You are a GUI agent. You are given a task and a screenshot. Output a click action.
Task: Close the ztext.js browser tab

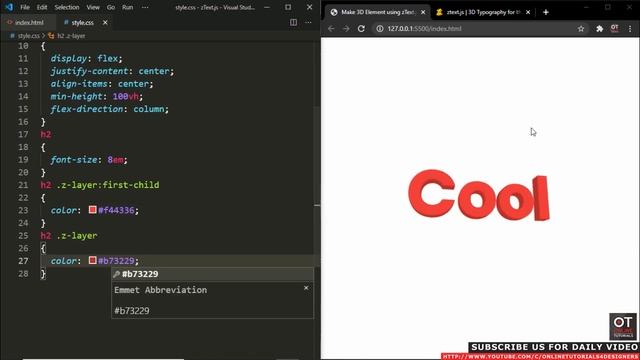coord(528,12)
